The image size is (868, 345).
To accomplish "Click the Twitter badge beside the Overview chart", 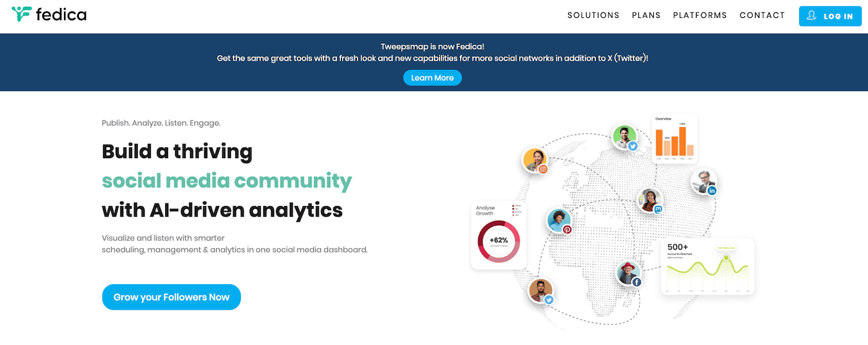I will click(x=633, y=146).
